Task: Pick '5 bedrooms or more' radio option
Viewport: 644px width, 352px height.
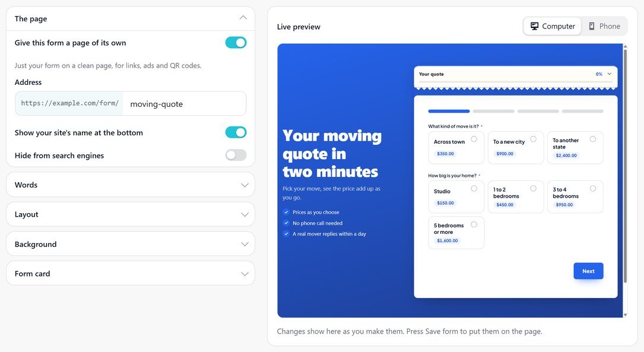Action: click(474, 224)
